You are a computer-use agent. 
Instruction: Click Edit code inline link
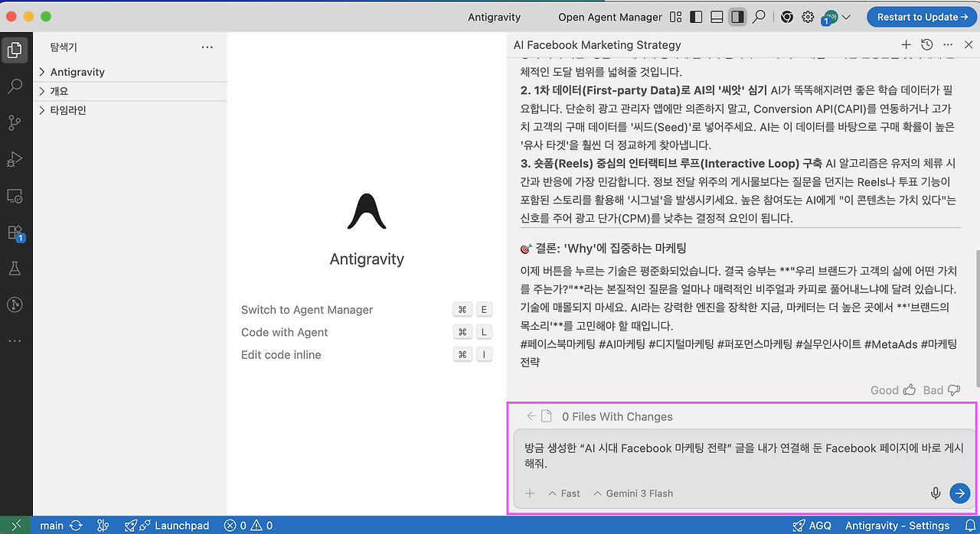pos(281,355)
